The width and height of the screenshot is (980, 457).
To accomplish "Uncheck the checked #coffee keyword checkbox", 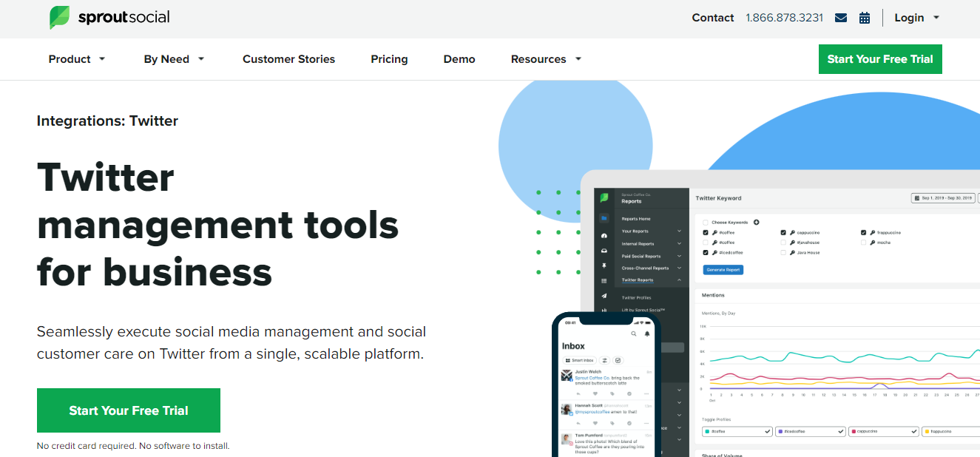I will click(706, 232).
